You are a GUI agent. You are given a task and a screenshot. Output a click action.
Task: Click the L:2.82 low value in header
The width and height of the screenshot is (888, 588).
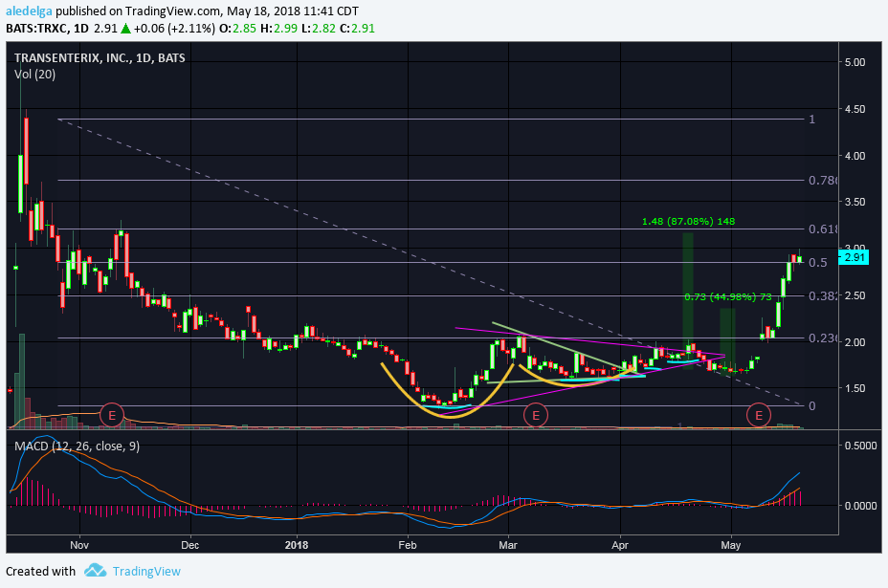[x=319, y=29]
